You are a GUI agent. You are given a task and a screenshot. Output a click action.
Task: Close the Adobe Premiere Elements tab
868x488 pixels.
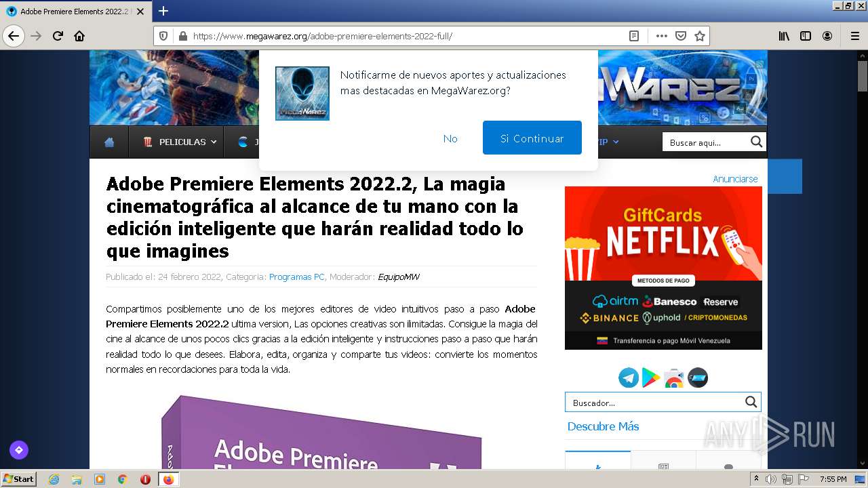click(x=140, y=12)
